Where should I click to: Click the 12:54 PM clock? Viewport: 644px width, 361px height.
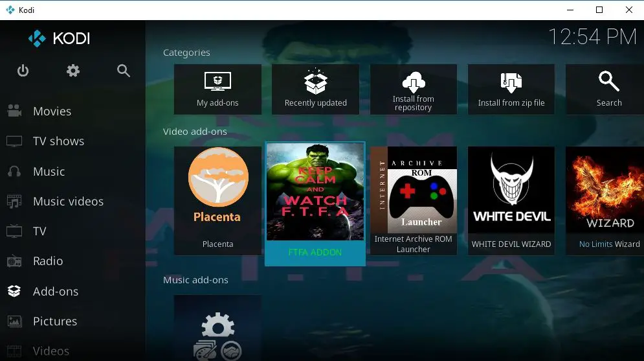click(593, 37)
